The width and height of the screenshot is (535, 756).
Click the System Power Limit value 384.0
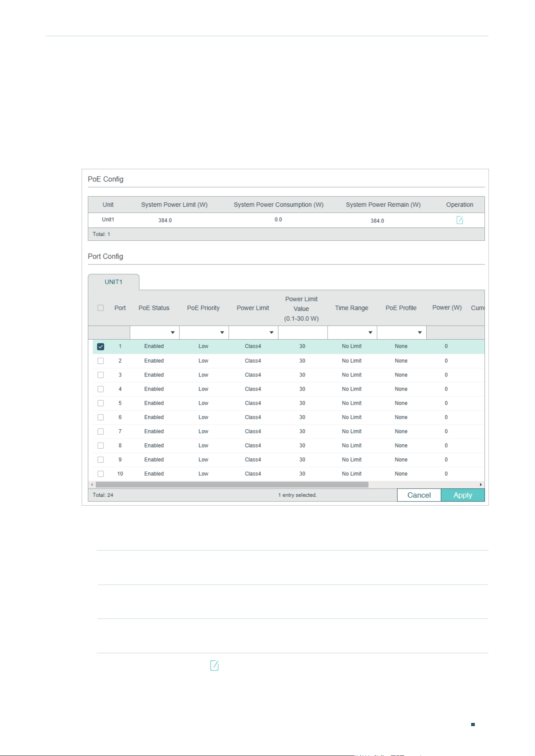[x=165, y=220]
